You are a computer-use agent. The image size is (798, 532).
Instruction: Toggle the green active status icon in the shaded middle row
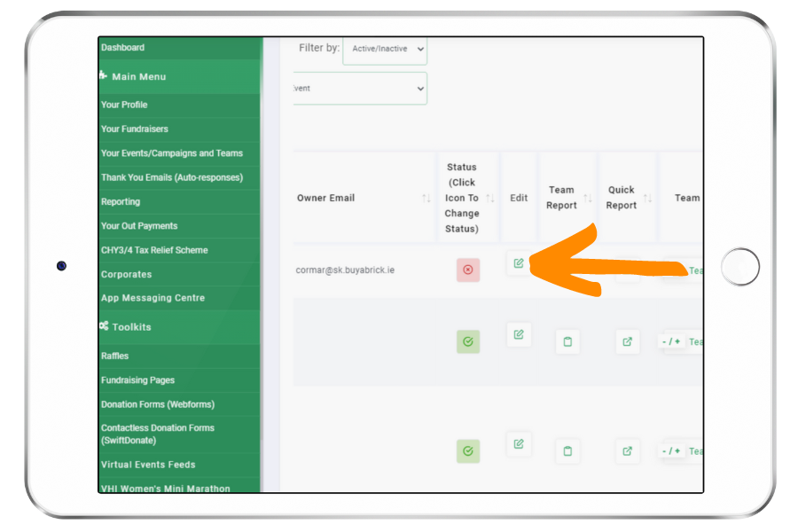coord(467,341)
